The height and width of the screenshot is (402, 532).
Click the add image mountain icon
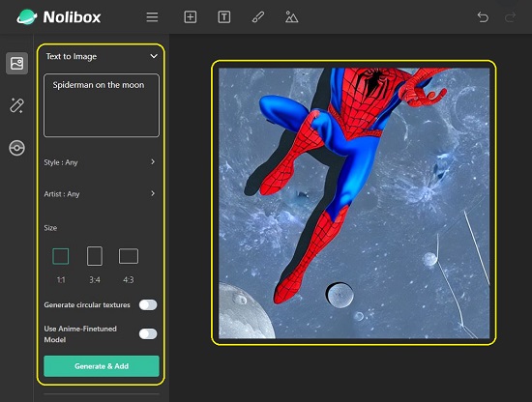click(x=291, y=17)
